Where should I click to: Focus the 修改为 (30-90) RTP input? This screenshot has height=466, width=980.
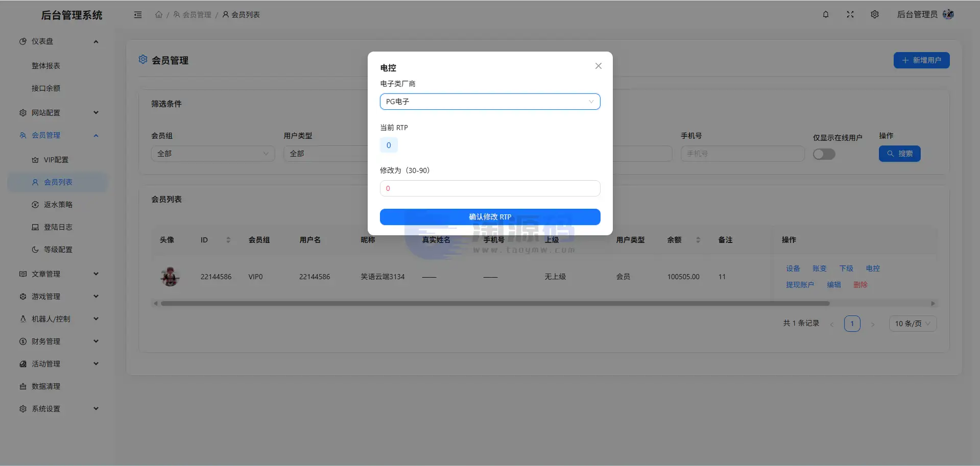point(490,188)
